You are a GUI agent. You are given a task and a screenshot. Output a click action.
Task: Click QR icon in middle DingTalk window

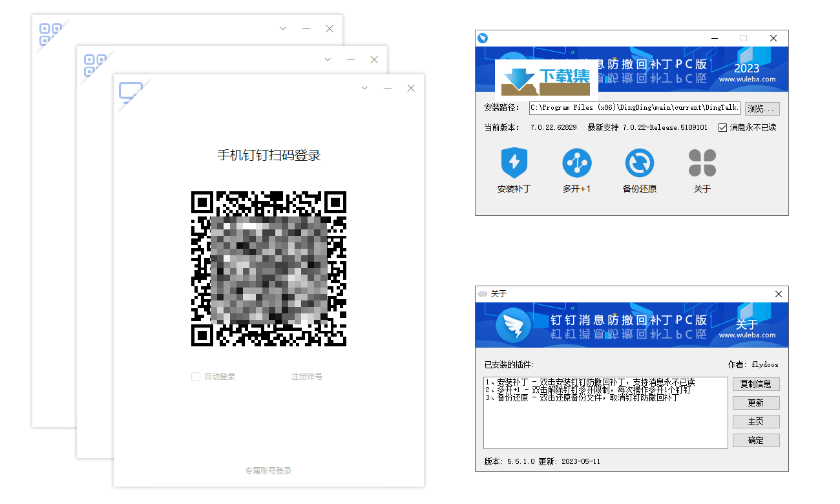(95, 65)
